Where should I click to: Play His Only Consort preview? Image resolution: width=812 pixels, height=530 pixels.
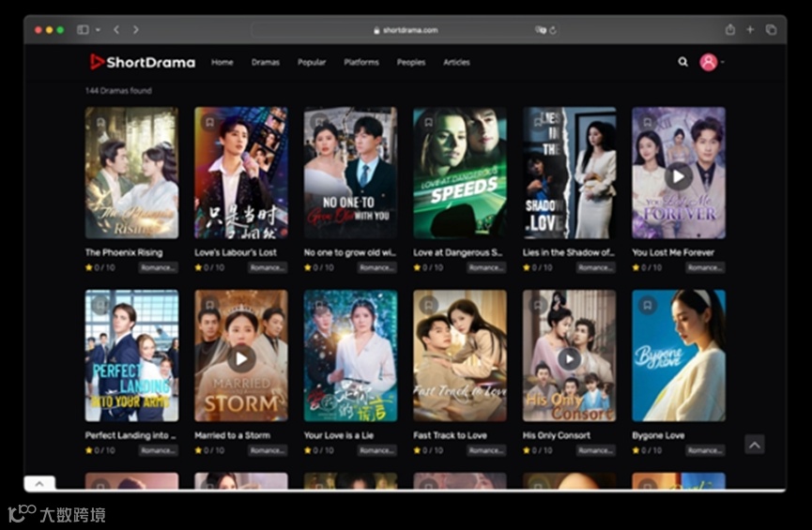(569, 358)
